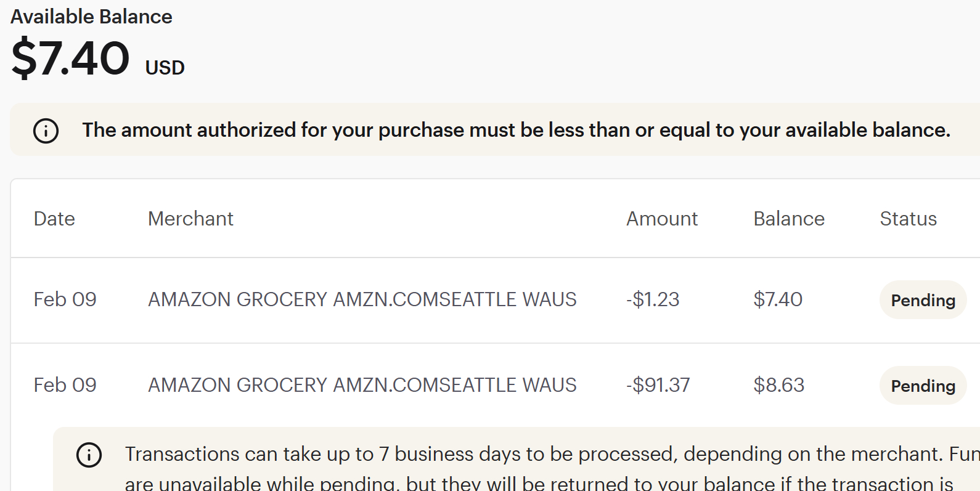Open the Amazon Grocery transaction for -$91.37
980x491 pixels.
click(x=362, y=385)
